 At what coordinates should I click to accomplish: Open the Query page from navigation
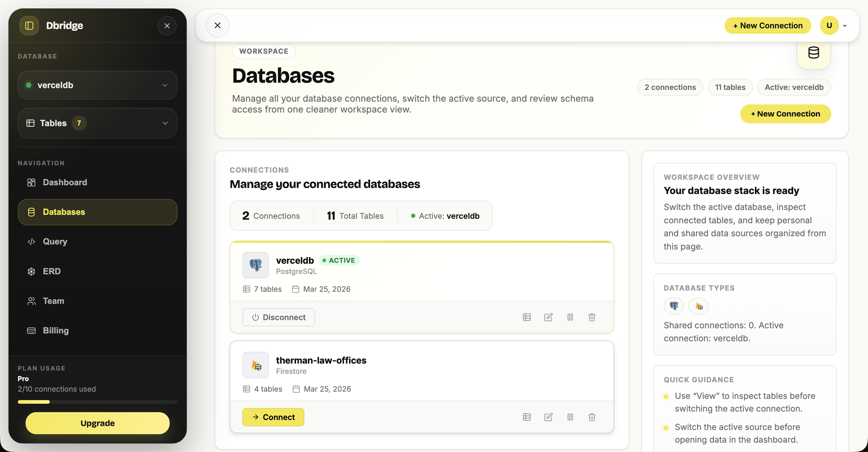coord(55,241)
